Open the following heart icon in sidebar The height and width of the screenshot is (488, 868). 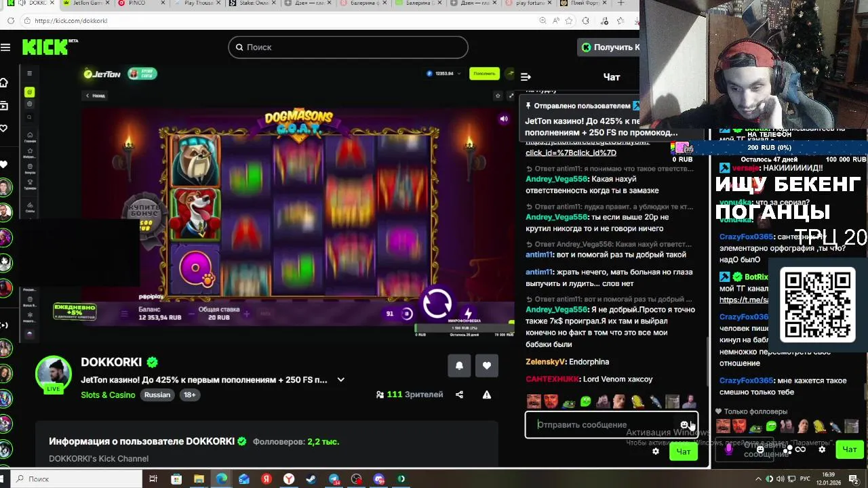tap(4, 128)
